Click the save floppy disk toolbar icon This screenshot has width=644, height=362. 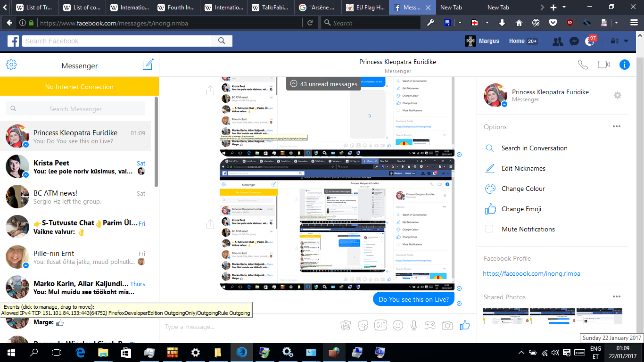pos(447,23)
